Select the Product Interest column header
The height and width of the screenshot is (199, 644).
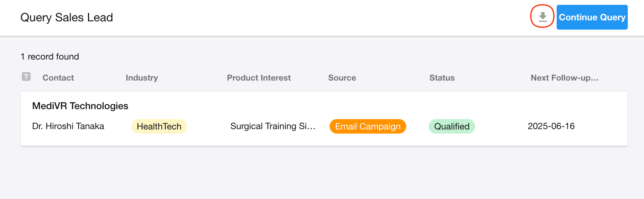click(258, 78)
